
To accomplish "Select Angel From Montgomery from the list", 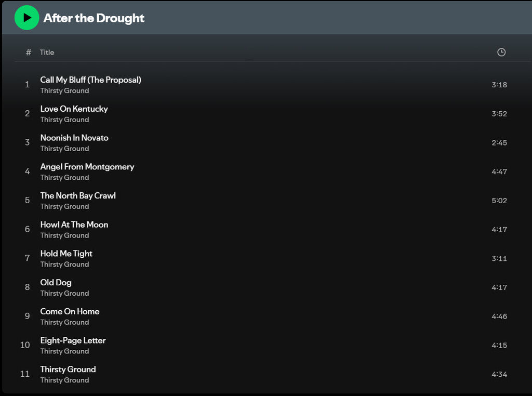I will tap(87, 167).
